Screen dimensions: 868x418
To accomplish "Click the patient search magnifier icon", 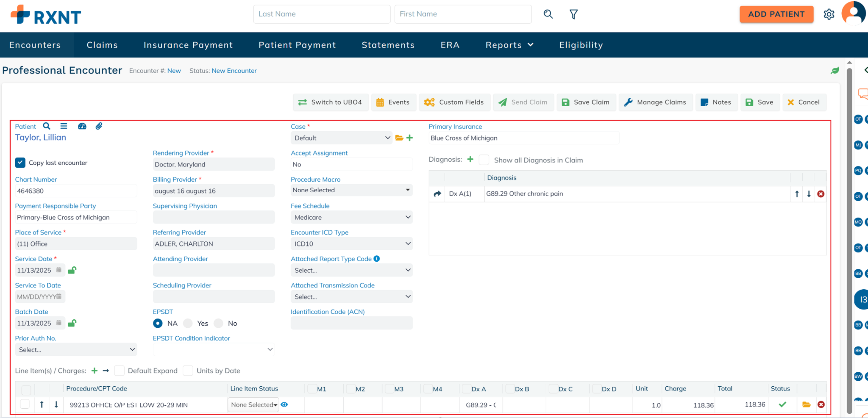I will click(47, 126).
